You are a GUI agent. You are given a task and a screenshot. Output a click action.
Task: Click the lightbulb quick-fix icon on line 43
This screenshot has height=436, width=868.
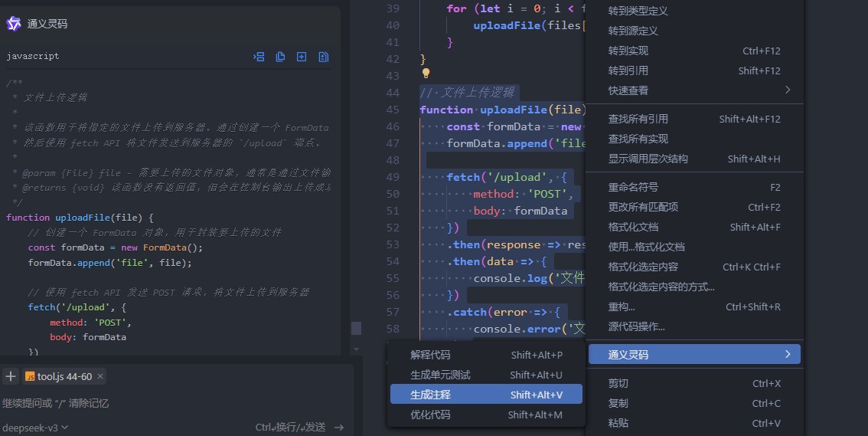coord(426,73)
